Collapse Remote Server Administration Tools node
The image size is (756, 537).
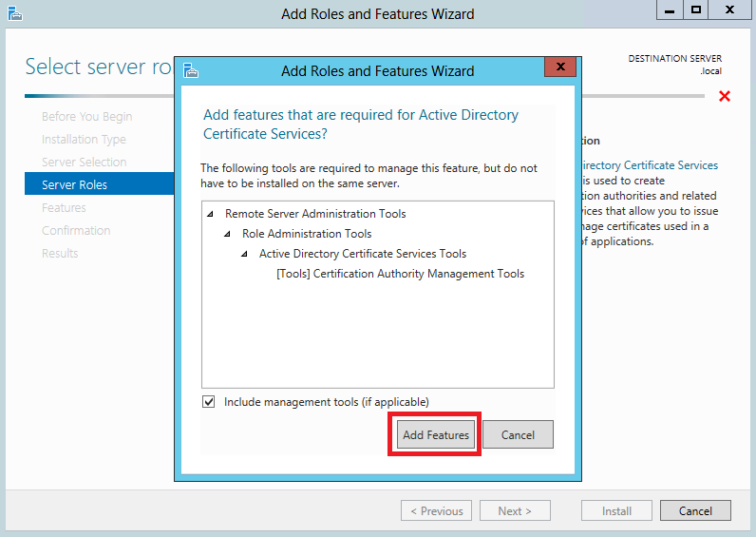pyautogui.click(x=210, y=214)
